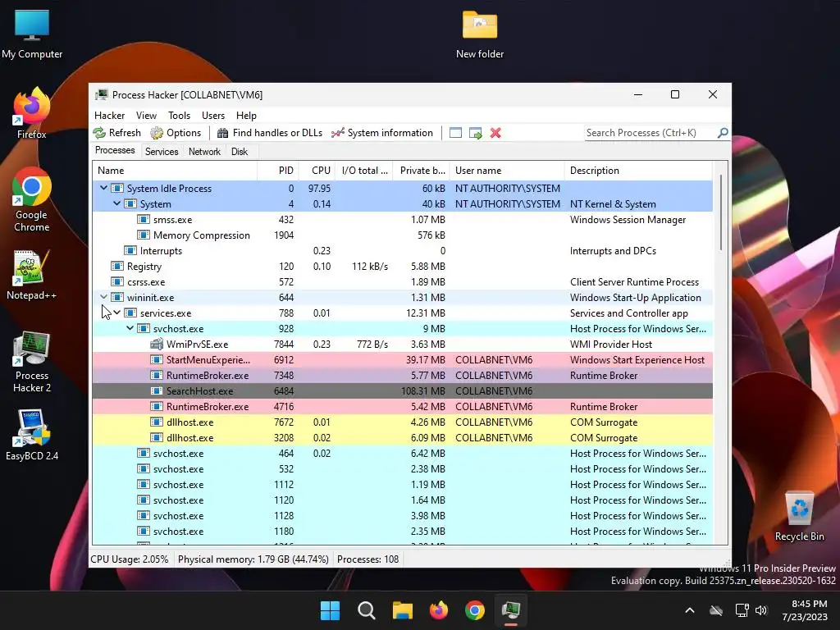Screen dimensions: 840x630
Task: Click find window and thread icon
Action: [475, 133]
